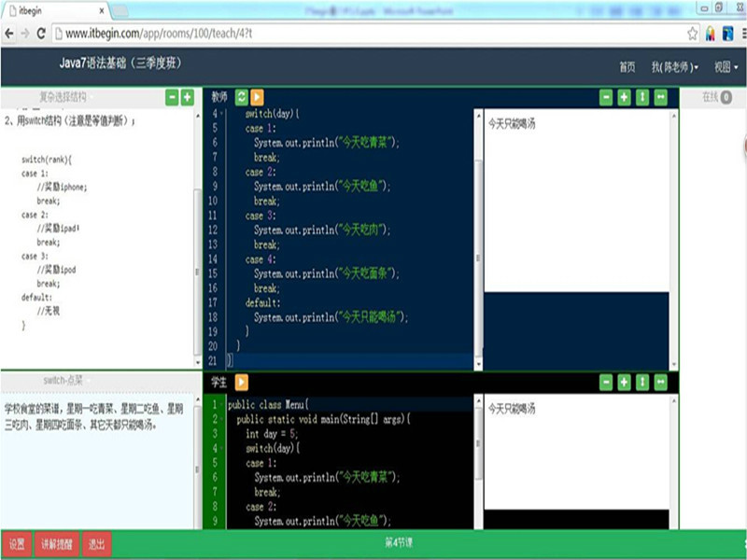Expand the 视图 view dropdown menu
The width and height of the screenshot is (747, 560).
(x=726, y=67)
